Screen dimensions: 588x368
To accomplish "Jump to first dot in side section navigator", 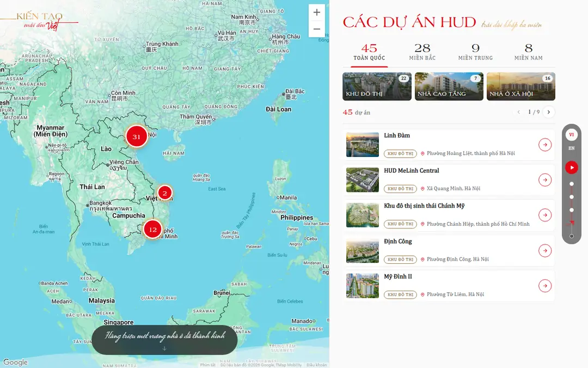I will point(572,184).
